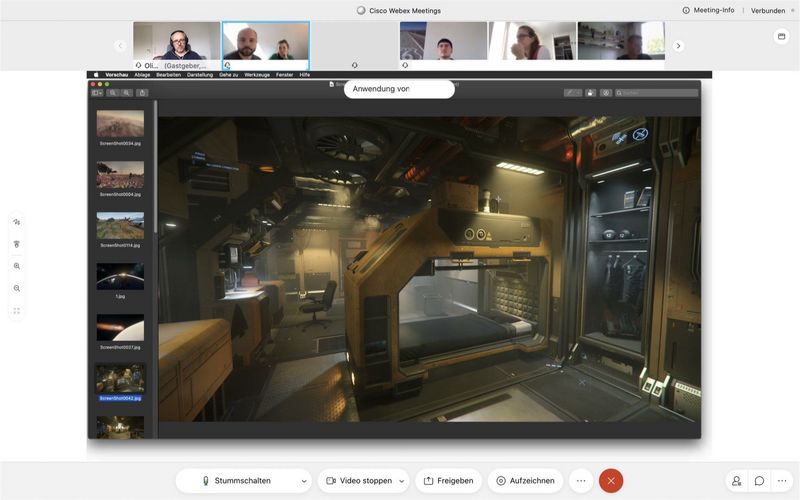The image size is (800, 500).
Task: Select the rightmost participant video tile
Action: 621,45
